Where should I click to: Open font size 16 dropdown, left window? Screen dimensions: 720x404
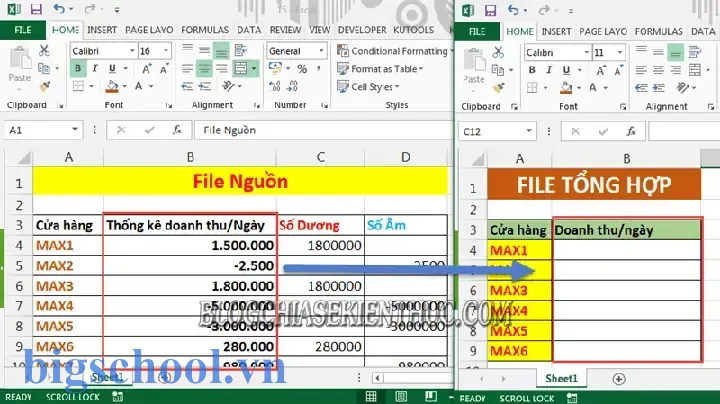[166, 50]
